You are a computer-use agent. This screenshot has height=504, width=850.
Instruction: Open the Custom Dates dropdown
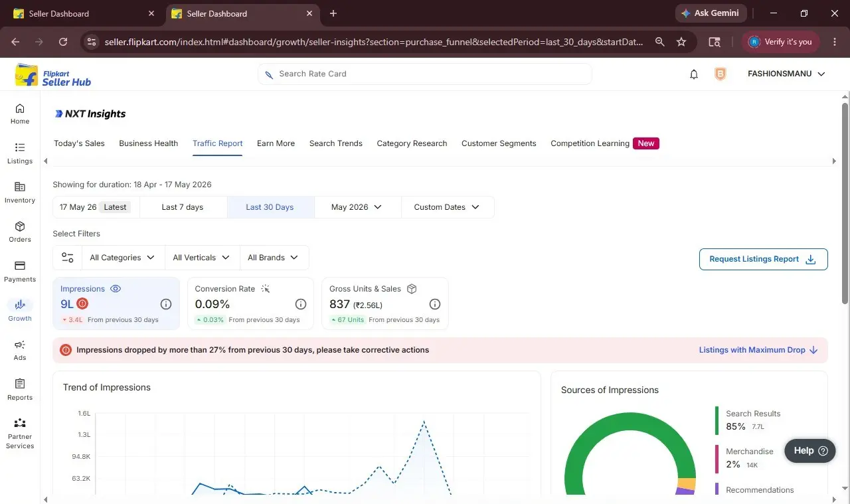(x=447, y=207)
